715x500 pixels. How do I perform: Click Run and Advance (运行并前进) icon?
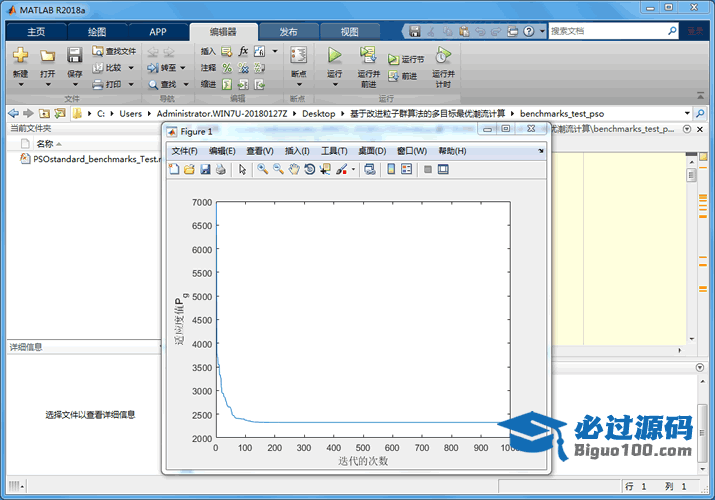click(368, 55)
